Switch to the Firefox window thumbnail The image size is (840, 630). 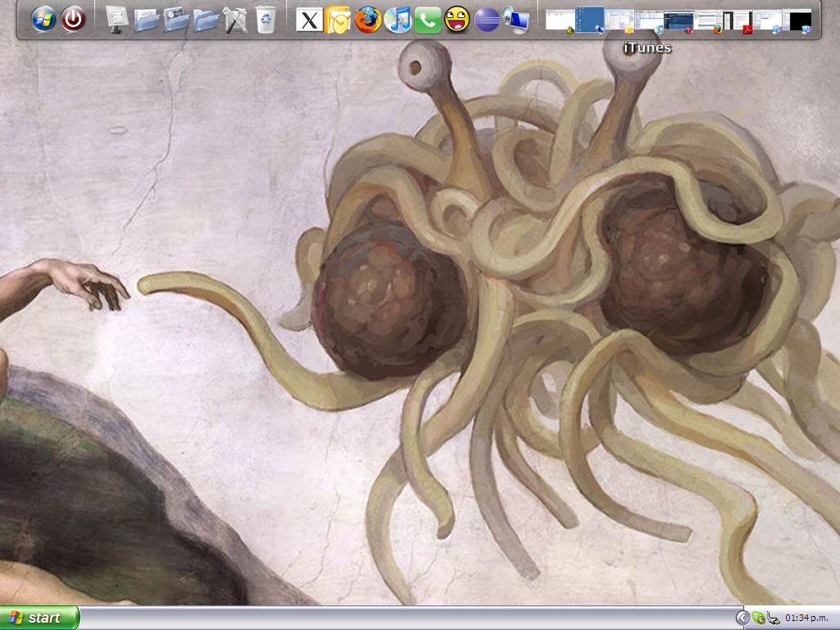pyautogui.click(x=708, y=20)
